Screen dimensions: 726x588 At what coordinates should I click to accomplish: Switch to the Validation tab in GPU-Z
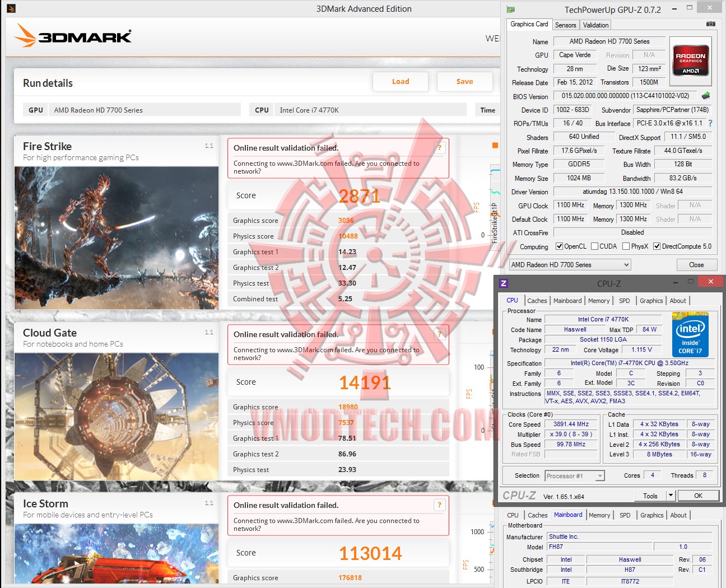coord(595,25)
